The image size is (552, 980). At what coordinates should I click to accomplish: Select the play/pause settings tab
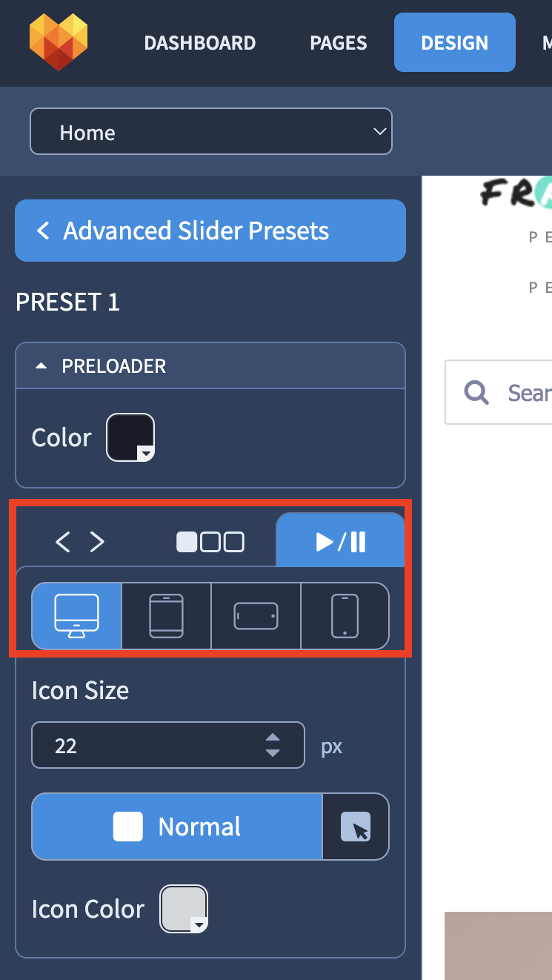pyautogui.click(x=341, y=542)
